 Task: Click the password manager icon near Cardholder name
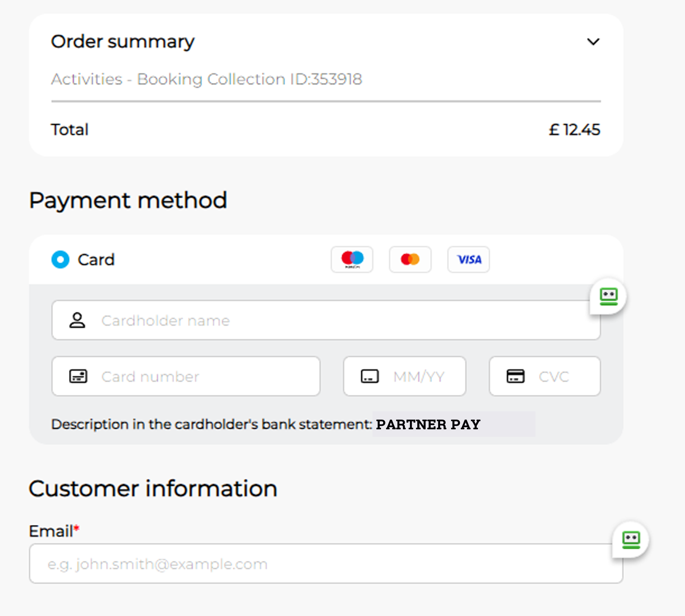tap(609, 296)
